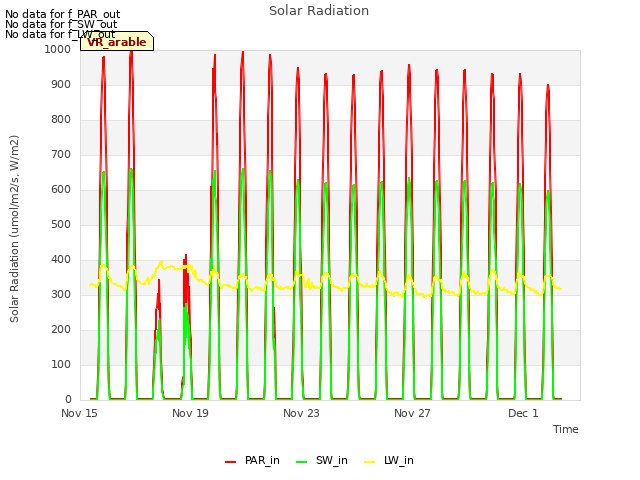Screen dimensions: 640x480
Task: Click the VR_arable annotation label
Action: pyautogui.click(x=117, y=42)
